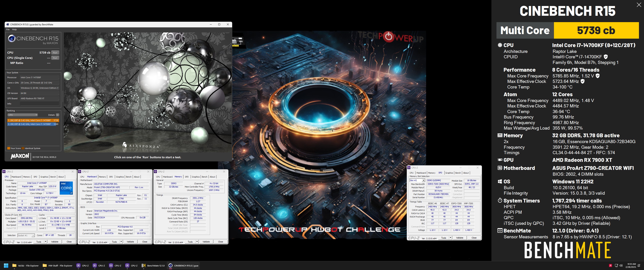Image resolution: width=644 pixels, height=270 pixels.
Task: Click the Info input field in Cinebench
Action: (x=40, y=104)
